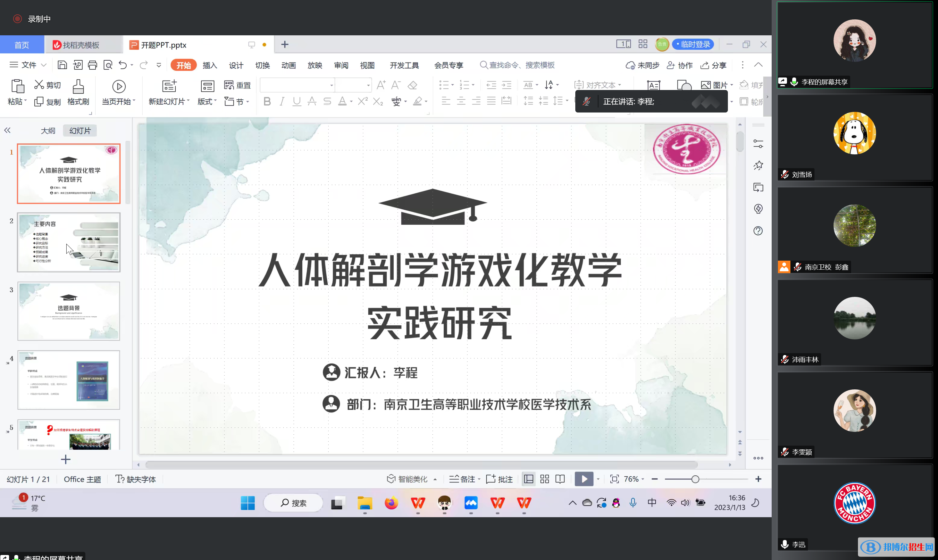Viewport: 938px width, 560px height.
Task: Expand the File menu arrow
Action: [43, 65]
